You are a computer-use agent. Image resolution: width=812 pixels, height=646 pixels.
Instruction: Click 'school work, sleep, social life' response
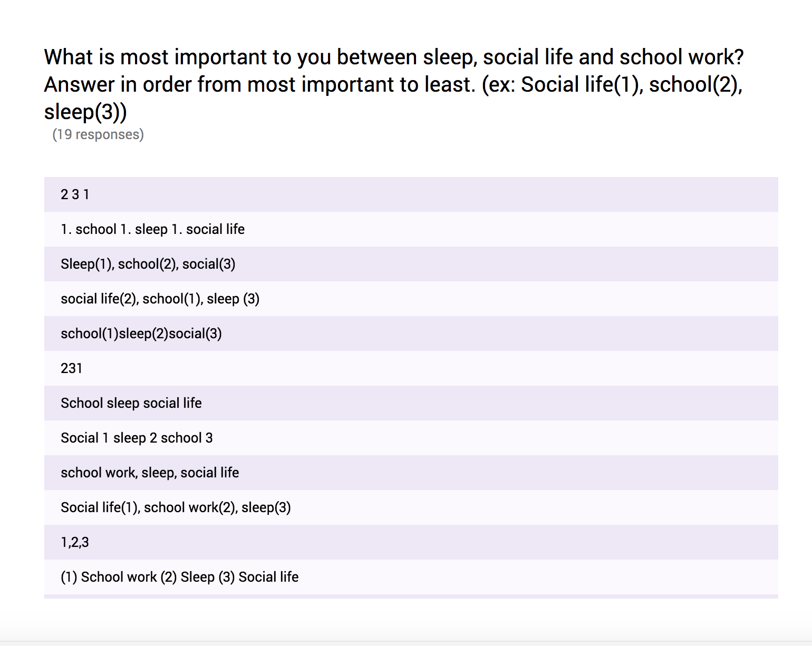tap(411, 473)
